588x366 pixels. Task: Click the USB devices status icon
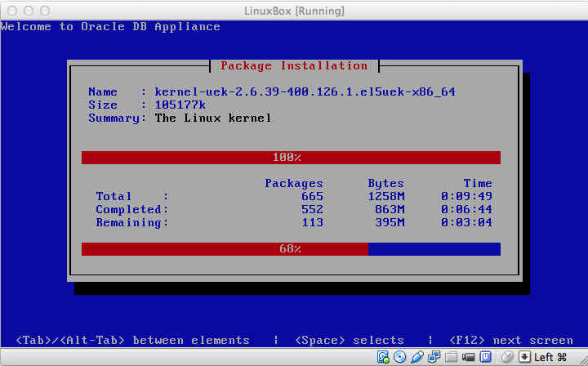click(x=416, y=357)
